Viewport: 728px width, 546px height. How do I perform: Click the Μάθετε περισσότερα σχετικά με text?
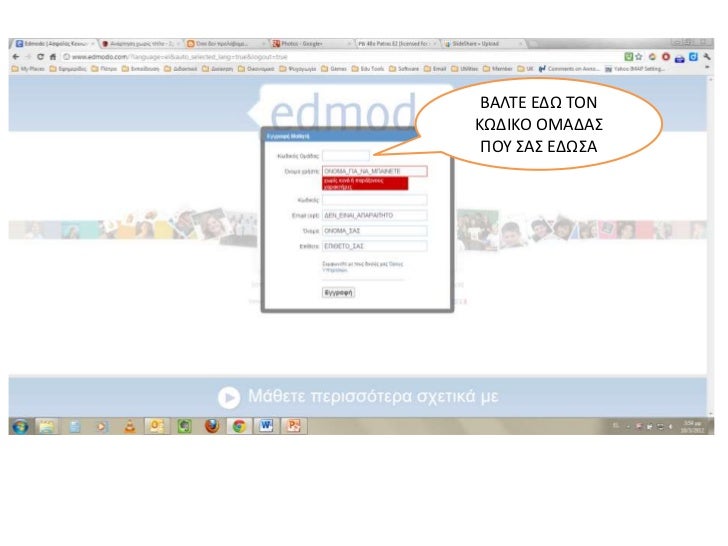click(x=373, y=396)
